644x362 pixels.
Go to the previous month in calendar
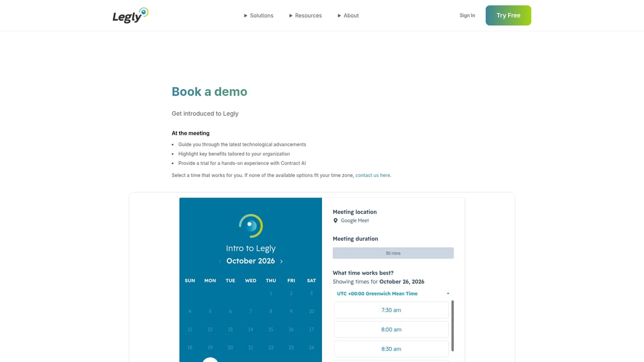pos(220,261)
